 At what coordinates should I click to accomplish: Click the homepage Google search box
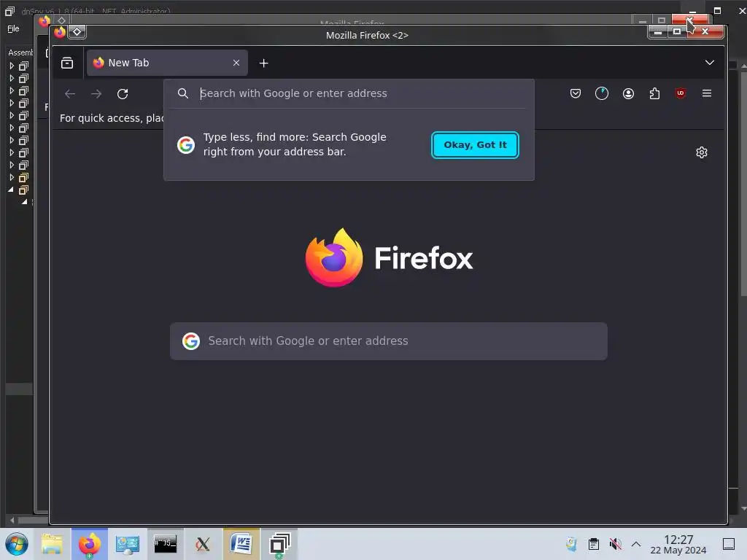(388, 341)
